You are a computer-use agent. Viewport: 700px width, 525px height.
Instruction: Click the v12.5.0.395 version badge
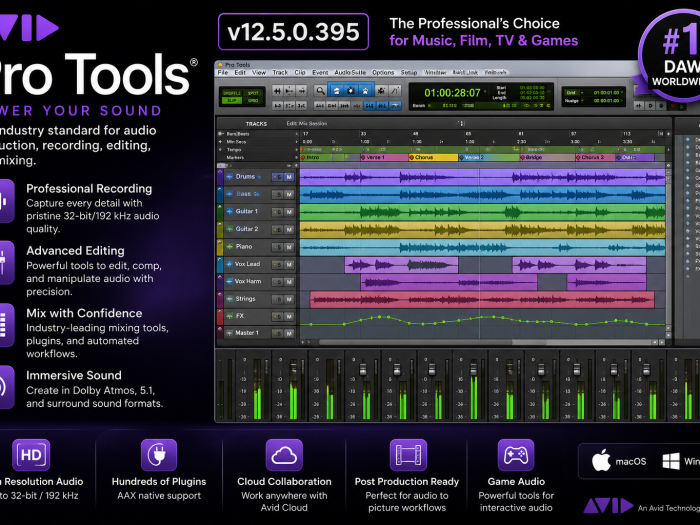(x=293, y=32)
